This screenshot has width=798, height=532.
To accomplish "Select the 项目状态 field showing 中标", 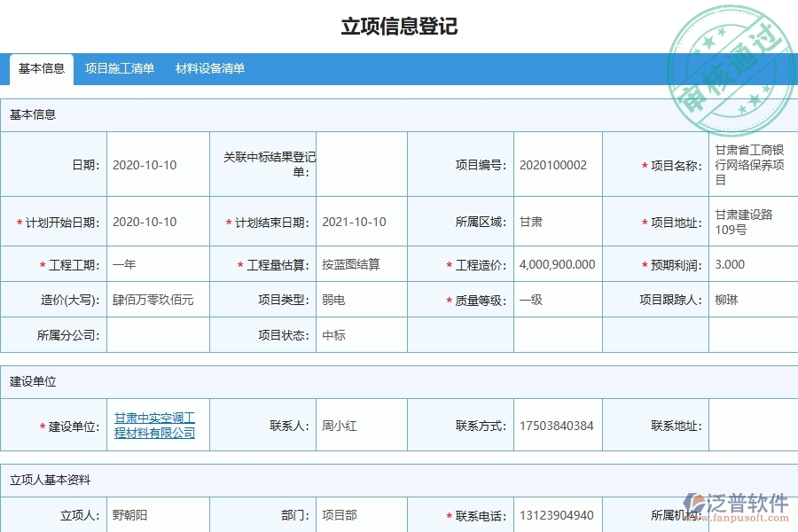I will pyautogui.click(x=337, y=334).
